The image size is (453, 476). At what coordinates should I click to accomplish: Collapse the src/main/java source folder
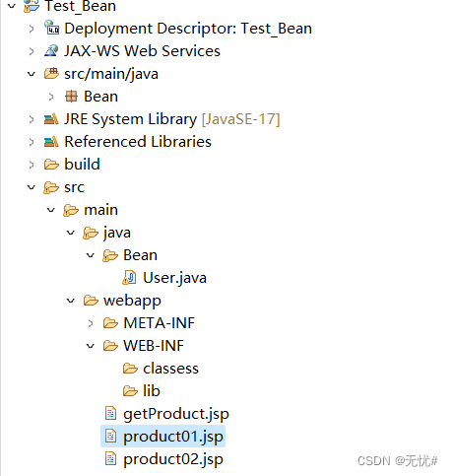[32, 74]
